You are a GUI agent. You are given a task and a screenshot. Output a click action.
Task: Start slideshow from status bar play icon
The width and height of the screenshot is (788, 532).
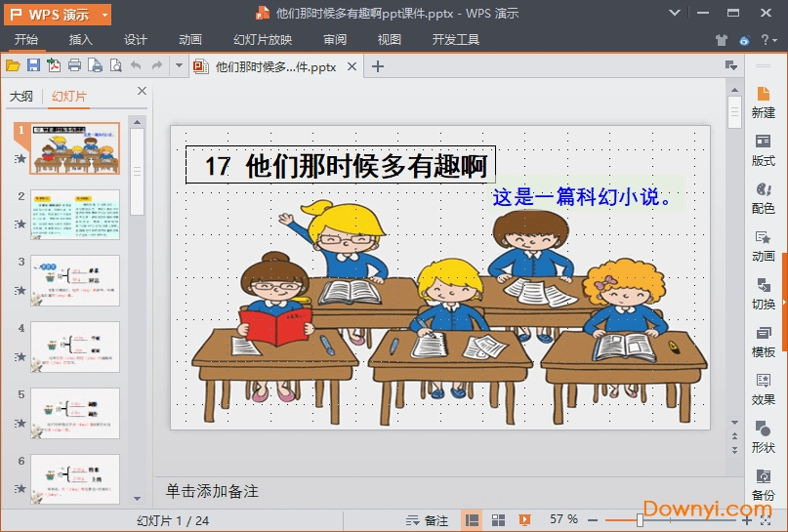point(524,520)
